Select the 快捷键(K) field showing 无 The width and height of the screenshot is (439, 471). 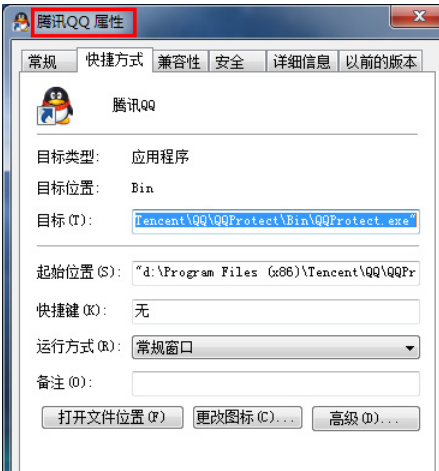(x=276, y=311)
